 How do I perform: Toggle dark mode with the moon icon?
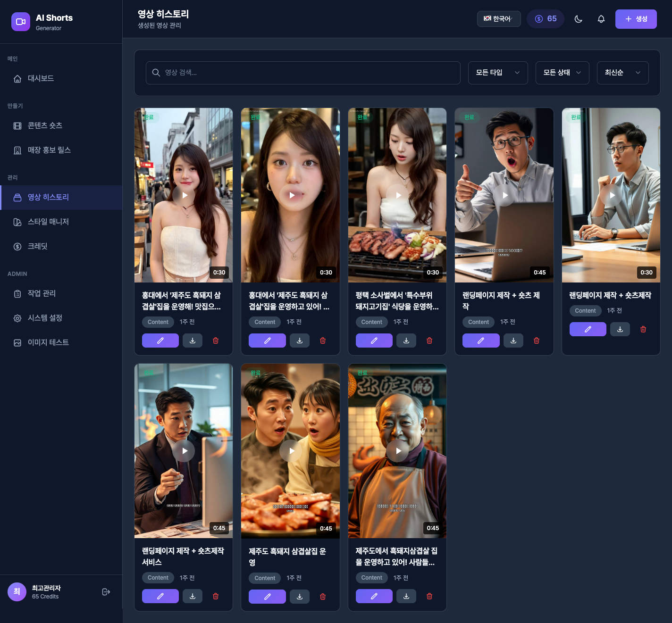click(578, 19)
